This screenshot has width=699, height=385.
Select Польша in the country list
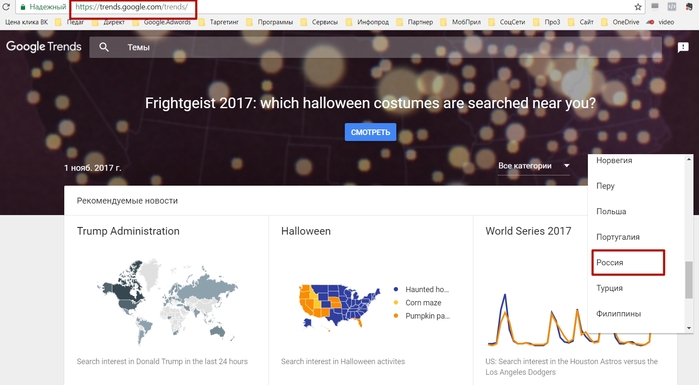(x=611, y=211)
